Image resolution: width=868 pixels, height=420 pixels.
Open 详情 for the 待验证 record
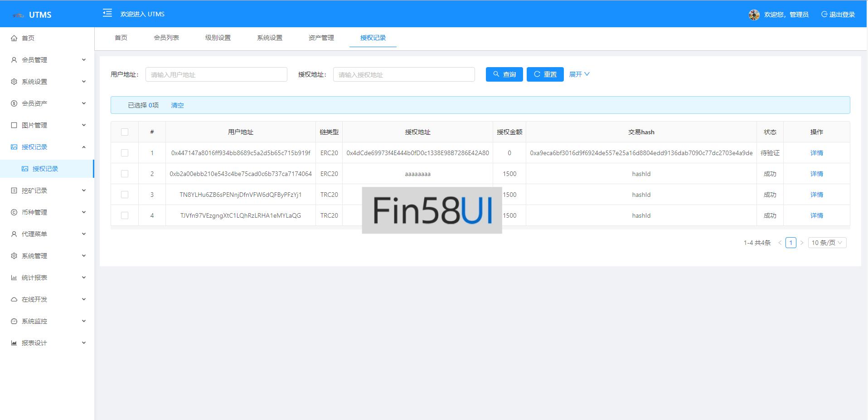pos(816,153)
